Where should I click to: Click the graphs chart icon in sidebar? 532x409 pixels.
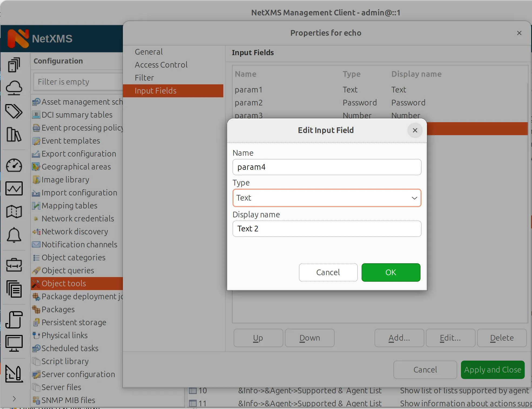pos(14,188)
